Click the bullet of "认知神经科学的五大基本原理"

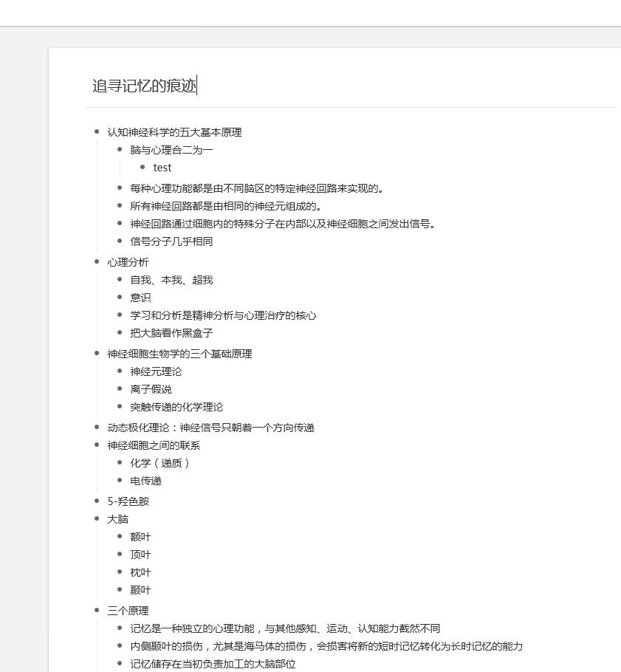(97, 132)
